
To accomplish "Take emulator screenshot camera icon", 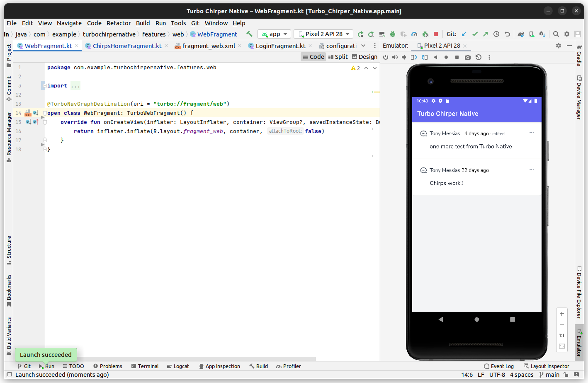I will tap(468, 57).
